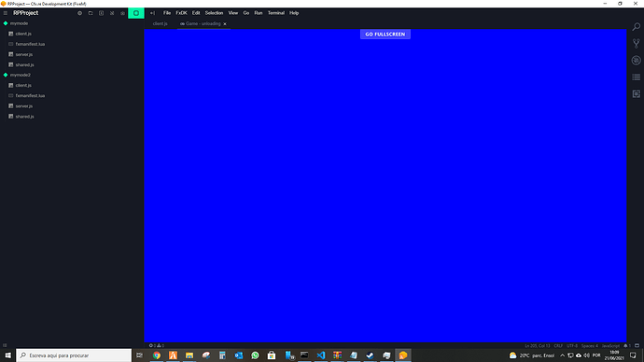
Task: Open the extensions icon in the right sidebar
Action: [x=636, y=94]
